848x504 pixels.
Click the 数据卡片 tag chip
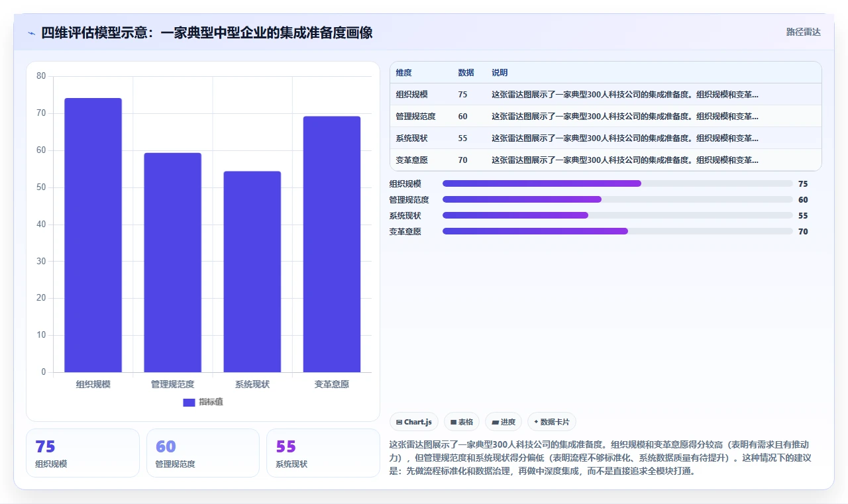tap(552, 422)
